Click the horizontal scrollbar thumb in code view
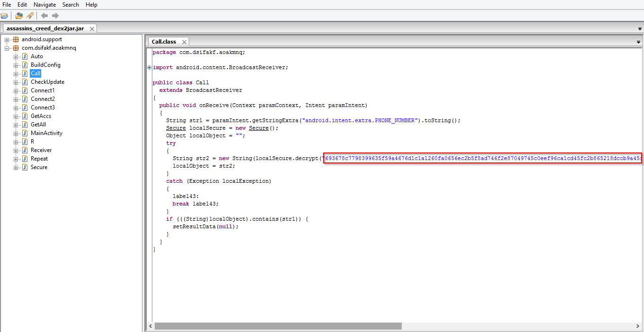This screenshot has height=332, width=644. [x=278, y=326]
